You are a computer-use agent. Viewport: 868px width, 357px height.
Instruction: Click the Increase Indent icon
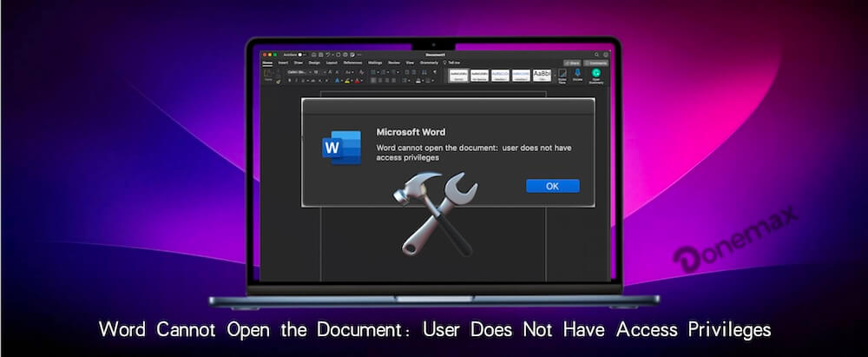[413, 72]
